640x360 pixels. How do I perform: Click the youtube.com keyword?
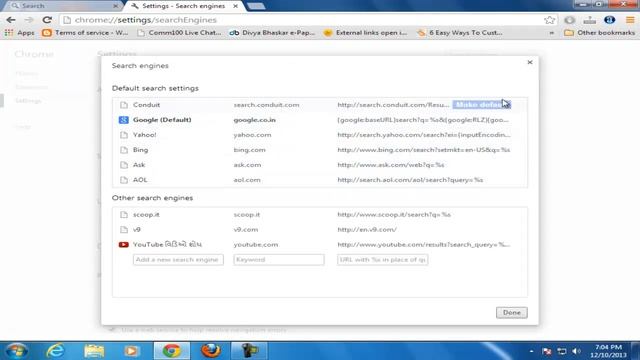tap(256, 244)
